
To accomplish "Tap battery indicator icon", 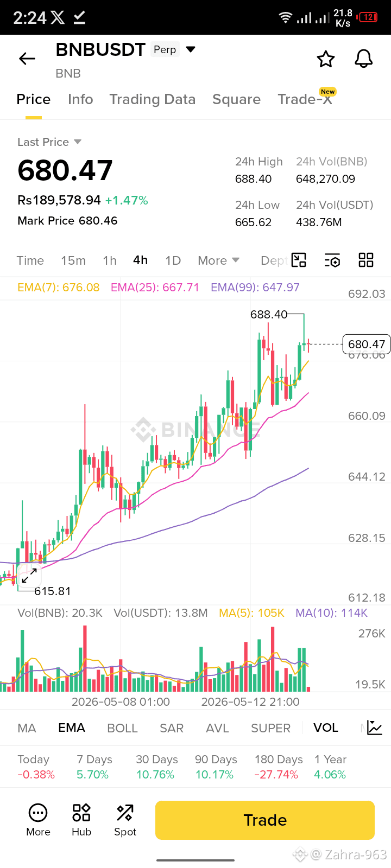I will [x=369, y=17].
